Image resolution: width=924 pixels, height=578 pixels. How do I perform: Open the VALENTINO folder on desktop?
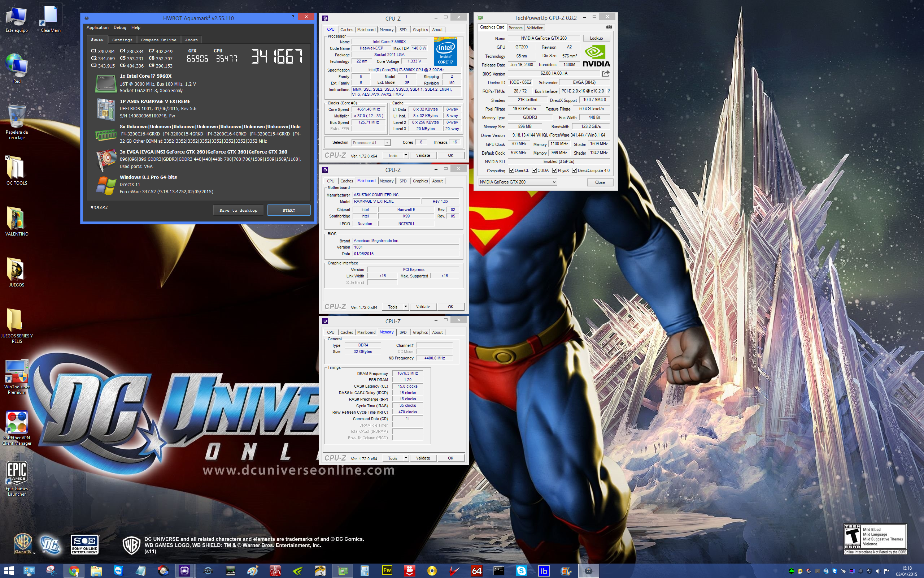pyautogui.click(x=16, y=222)
